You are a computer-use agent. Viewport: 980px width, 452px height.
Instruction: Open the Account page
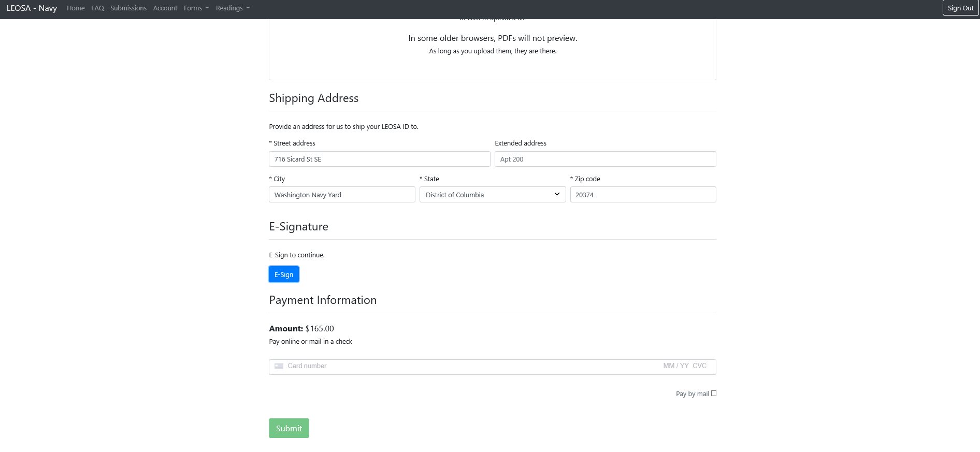coord(165,8)
